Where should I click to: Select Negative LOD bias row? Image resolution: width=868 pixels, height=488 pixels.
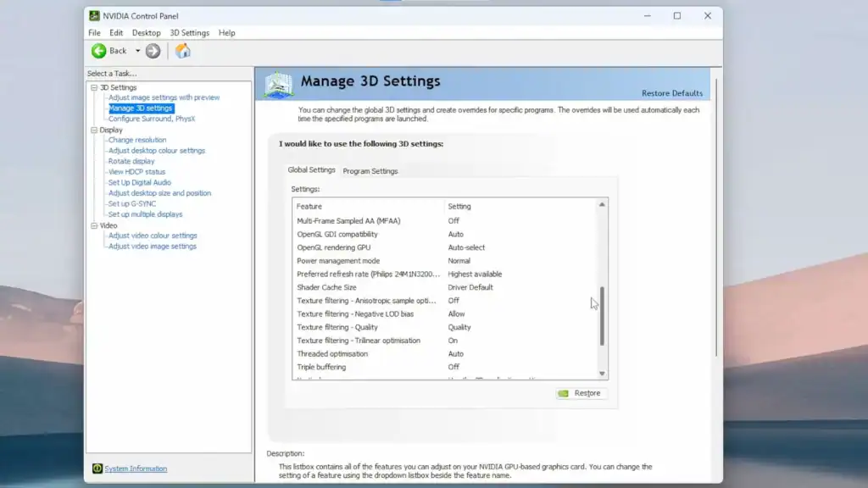click(445, 313)
